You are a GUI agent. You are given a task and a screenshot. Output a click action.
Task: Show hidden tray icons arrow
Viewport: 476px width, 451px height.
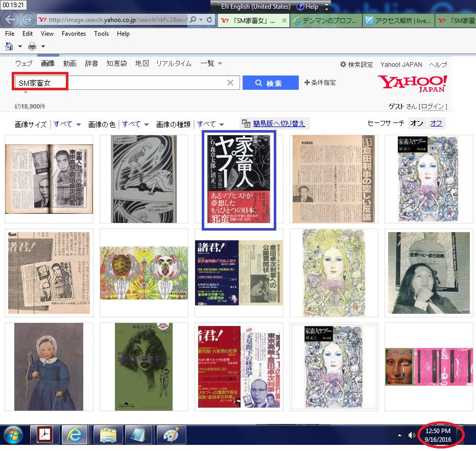point(399,435)
